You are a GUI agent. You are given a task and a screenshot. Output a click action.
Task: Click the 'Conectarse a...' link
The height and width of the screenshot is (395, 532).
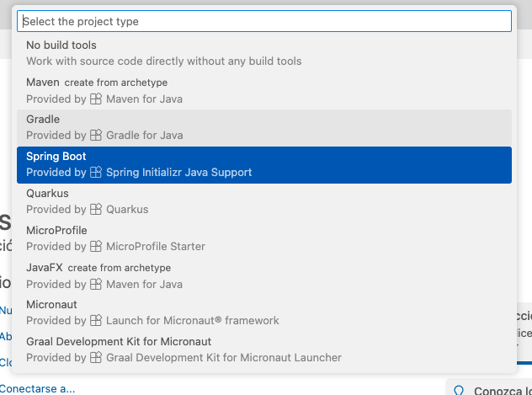(37, 389)
